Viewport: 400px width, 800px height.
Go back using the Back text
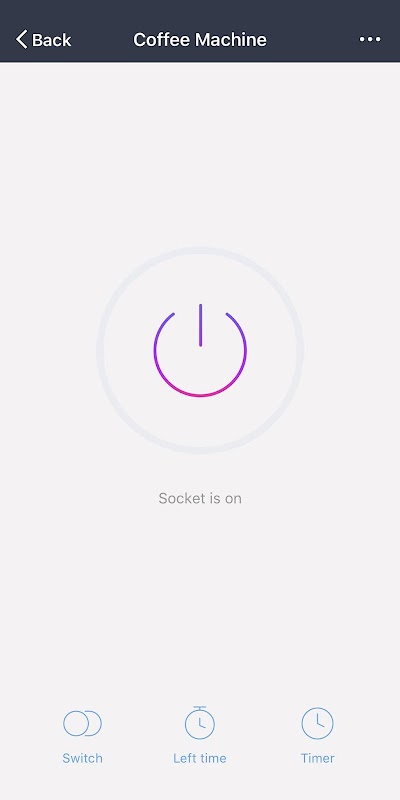tap(52, 40)
